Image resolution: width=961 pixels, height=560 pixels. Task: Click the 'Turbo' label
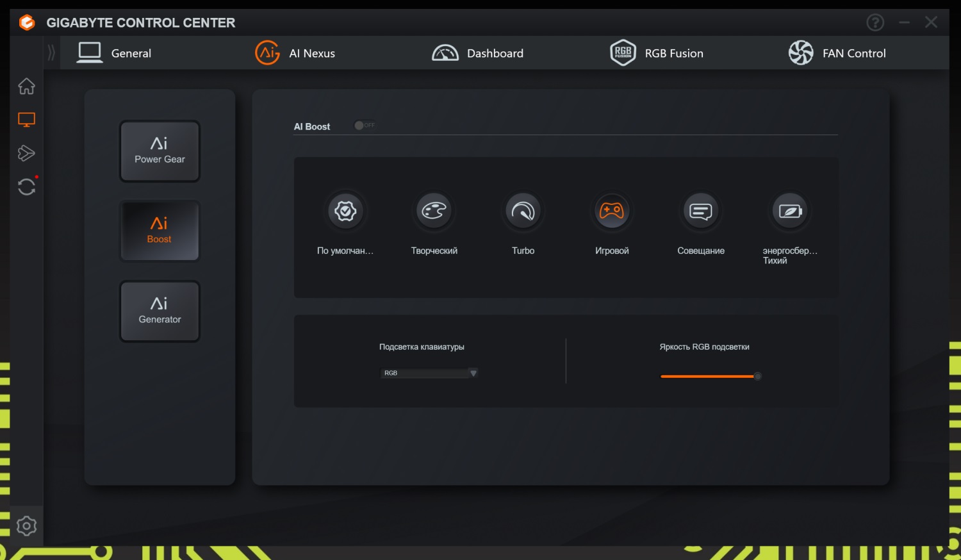[523, 251]
